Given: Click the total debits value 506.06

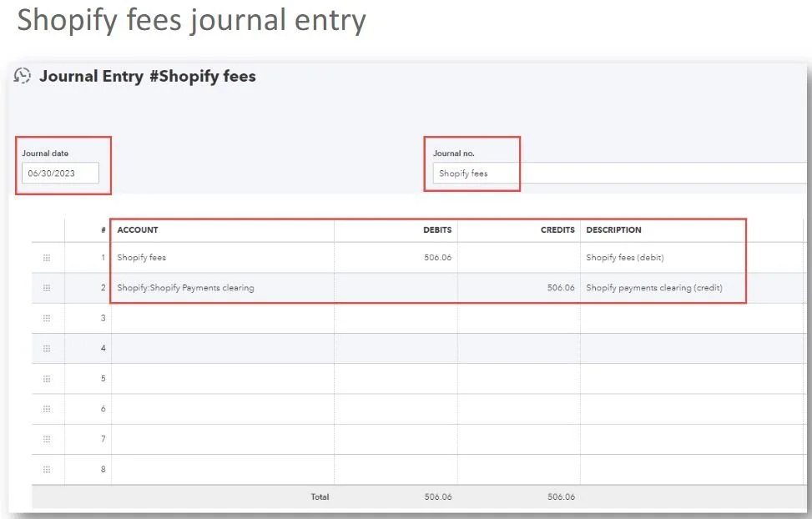Looking at the screenshot, I should click(x=438, y=496).
